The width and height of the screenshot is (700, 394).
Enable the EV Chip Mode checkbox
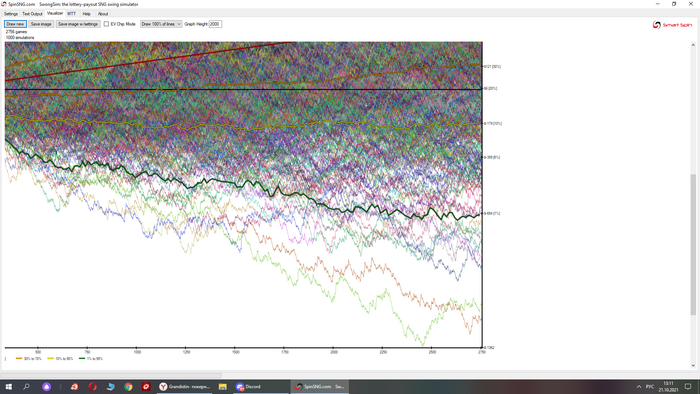click(106, 24)
